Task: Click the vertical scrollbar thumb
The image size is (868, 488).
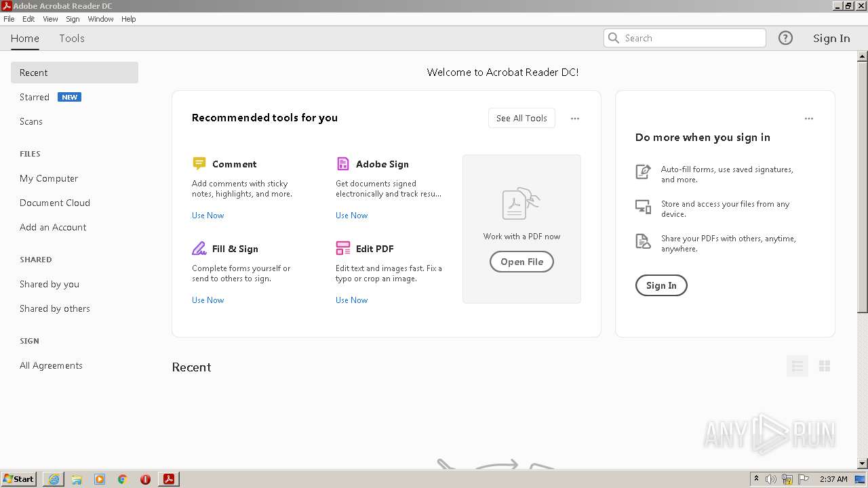Action: pyautogui.click(x=863, y=186)
